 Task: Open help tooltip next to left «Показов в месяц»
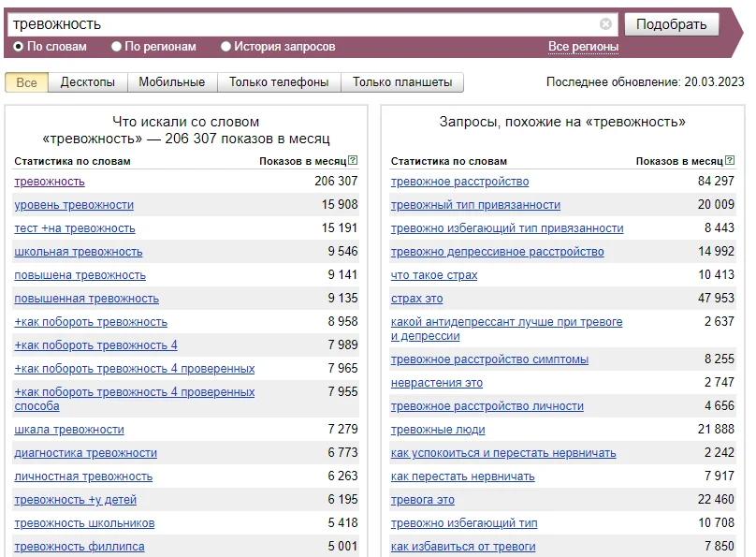354,161
